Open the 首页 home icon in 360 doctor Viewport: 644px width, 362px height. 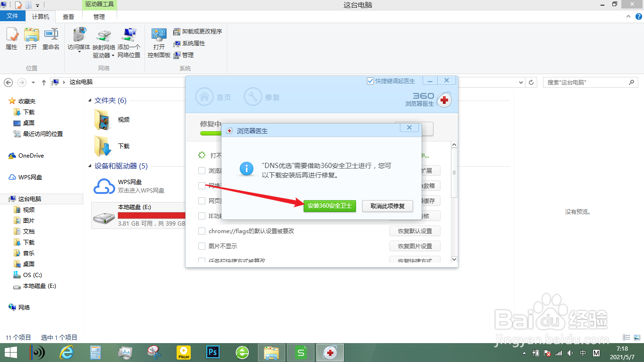(204, 97)
